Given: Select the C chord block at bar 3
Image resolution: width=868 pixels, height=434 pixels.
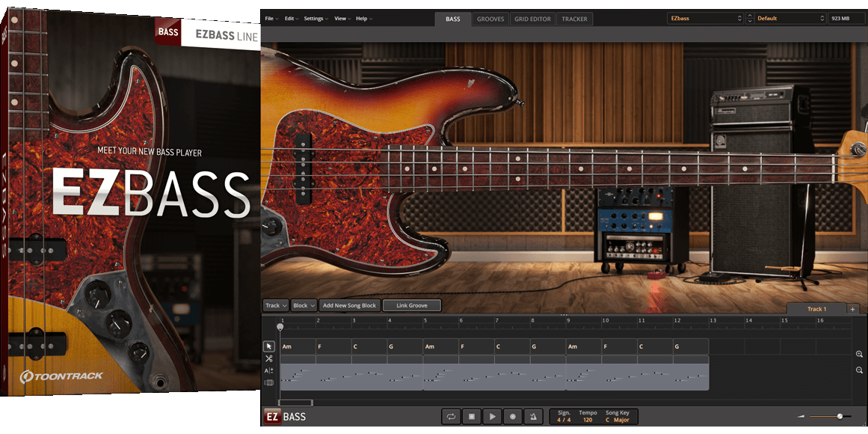Looking at the screenshot, I should tap(369, 347).
